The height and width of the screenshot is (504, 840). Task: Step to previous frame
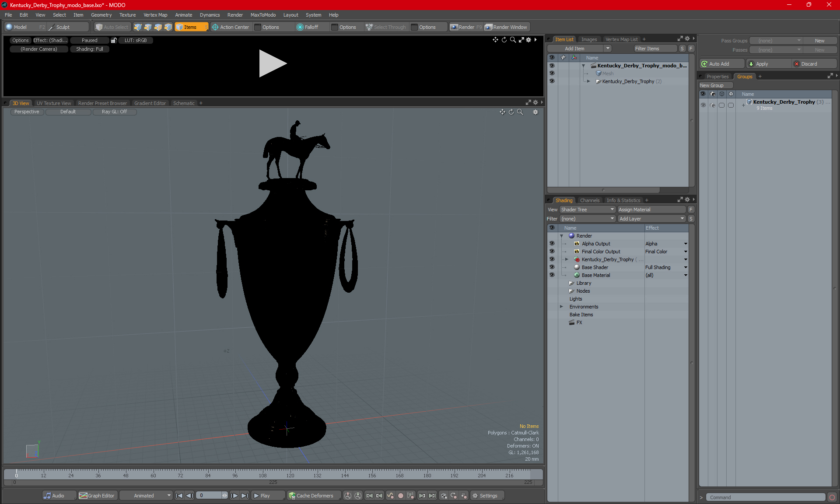[x=189, y=496]
